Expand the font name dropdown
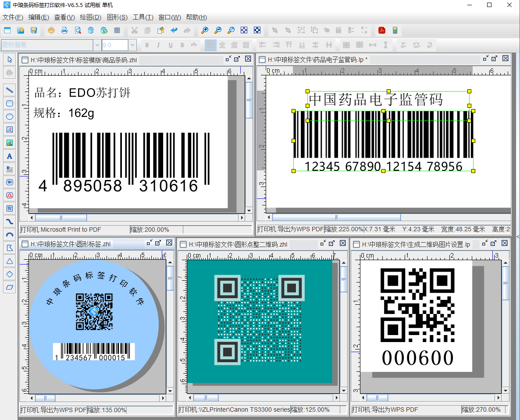Image resolution: width=520 pixels, height=420 pixels. tap(97, 45)
